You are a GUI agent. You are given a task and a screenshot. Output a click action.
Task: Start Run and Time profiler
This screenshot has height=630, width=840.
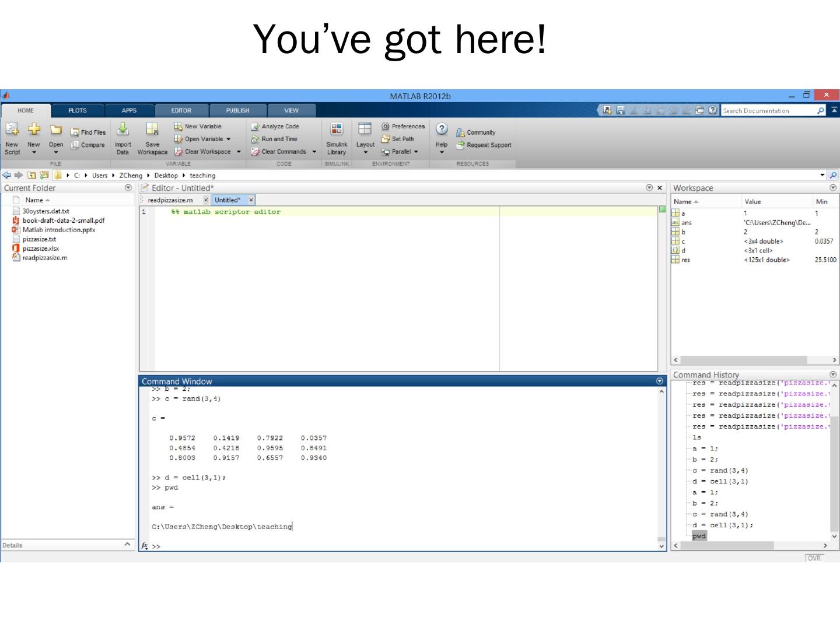point(274,139)
